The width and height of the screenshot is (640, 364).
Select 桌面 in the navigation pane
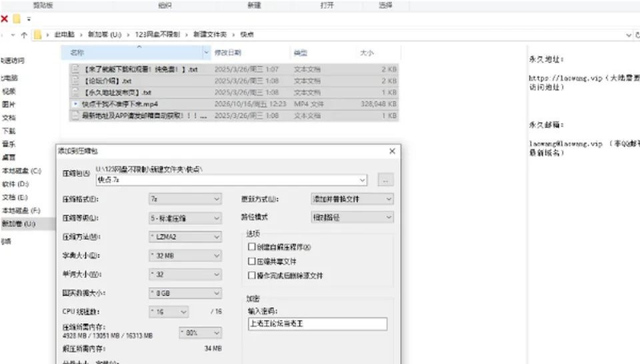tap(9, 157)
